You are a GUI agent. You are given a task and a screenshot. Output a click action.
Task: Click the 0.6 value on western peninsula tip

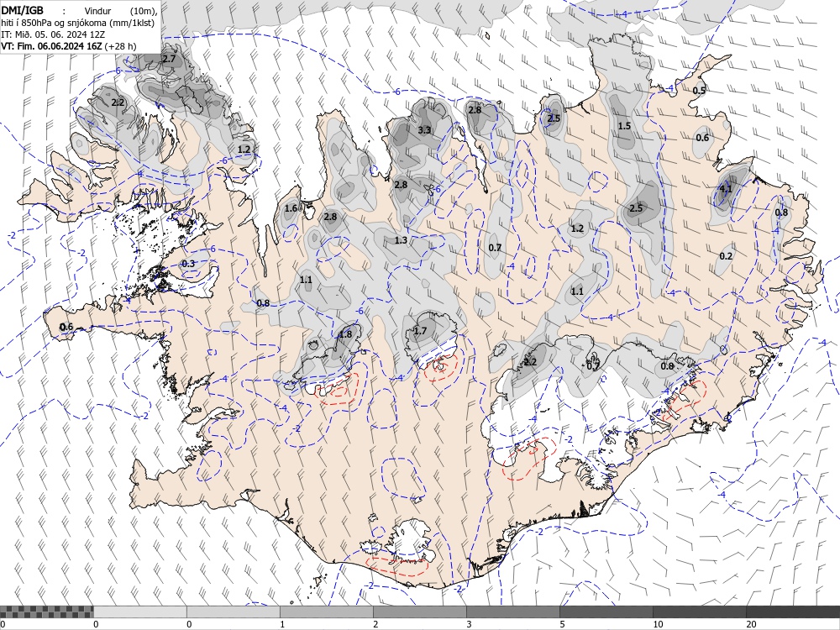click(66, 327)
